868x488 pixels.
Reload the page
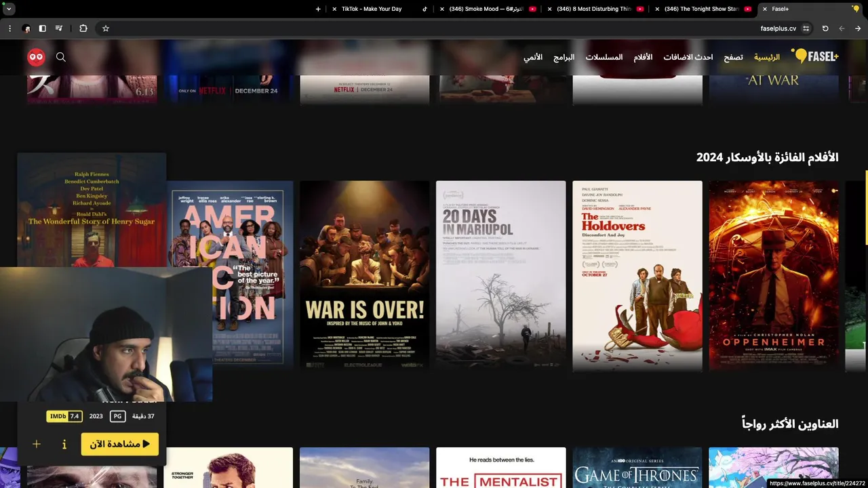pyautogui.click(x=825, y=28)
